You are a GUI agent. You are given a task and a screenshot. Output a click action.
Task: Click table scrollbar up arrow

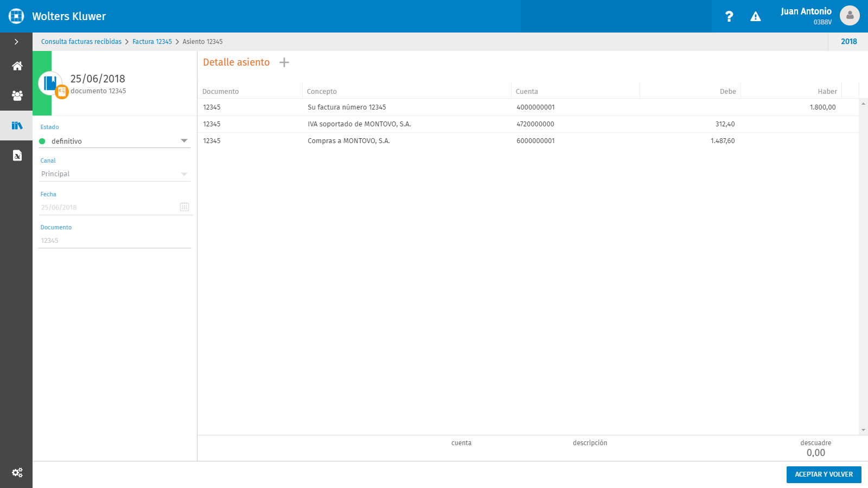pyautogui.click(x=863, y=103)
